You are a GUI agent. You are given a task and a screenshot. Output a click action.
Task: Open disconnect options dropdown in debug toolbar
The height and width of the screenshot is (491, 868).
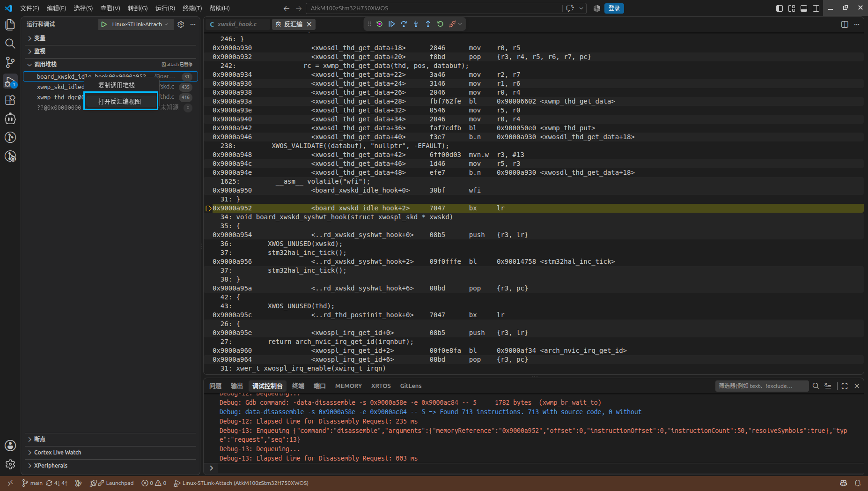[460, 24]
